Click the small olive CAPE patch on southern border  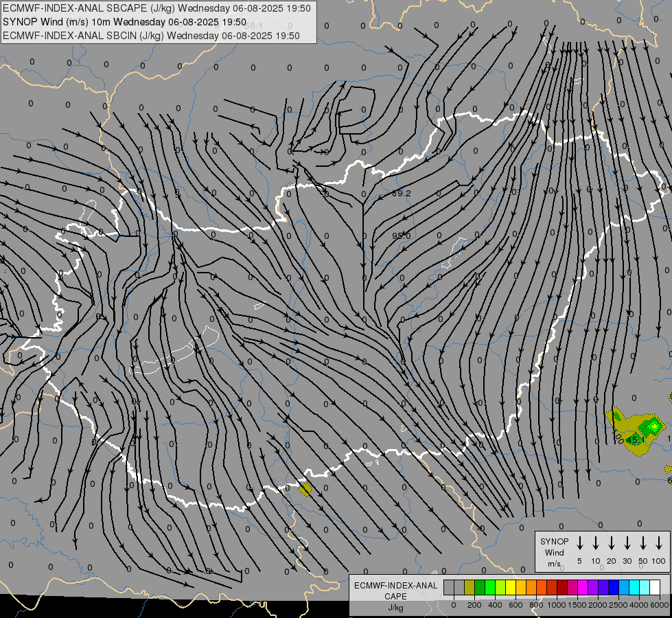[305, 490]
